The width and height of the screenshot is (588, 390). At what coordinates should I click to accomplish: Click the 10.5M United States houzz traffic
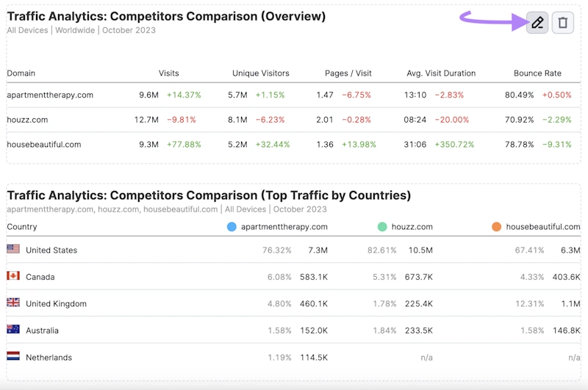(420, 250)
